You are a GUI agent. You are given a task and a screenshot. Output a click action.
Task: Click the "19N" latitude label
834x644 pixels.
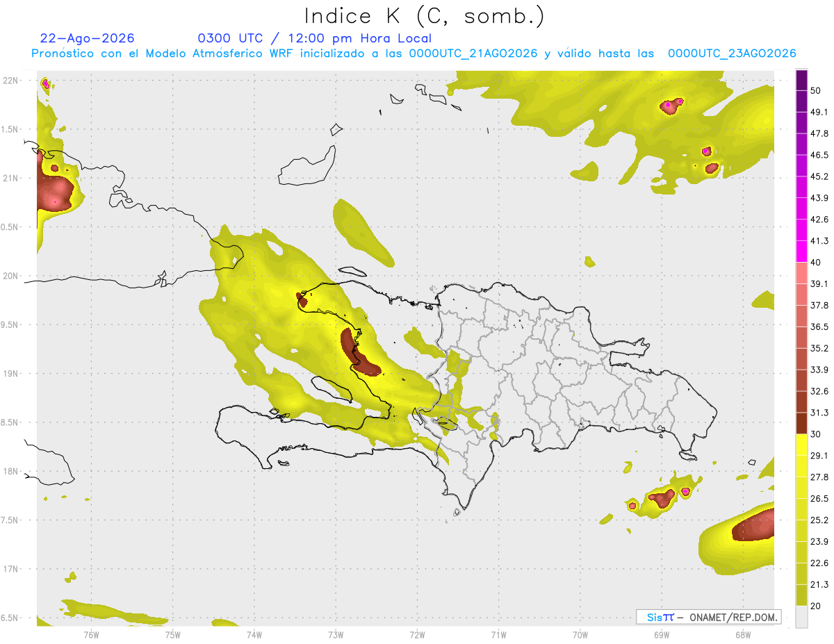click(10, 374)
